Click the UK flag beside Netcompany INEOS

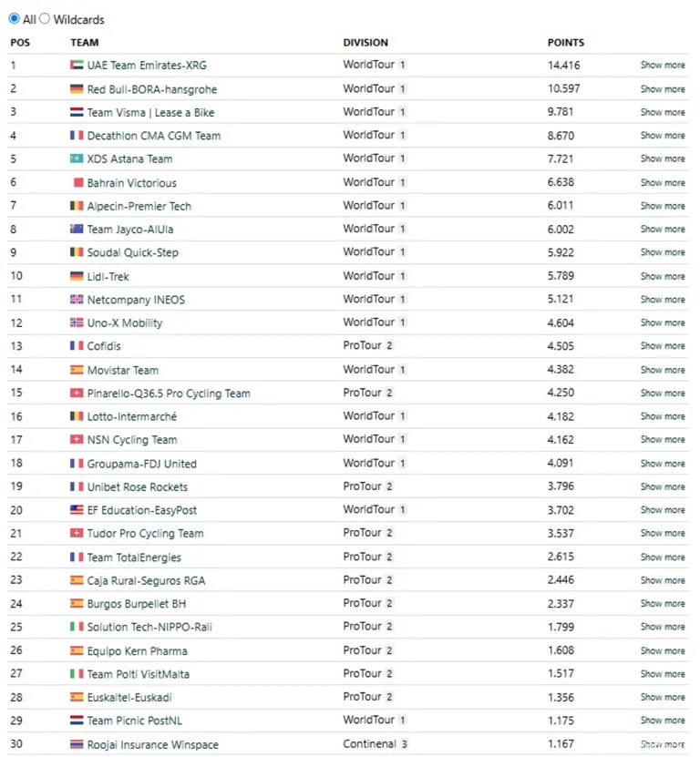77,300
